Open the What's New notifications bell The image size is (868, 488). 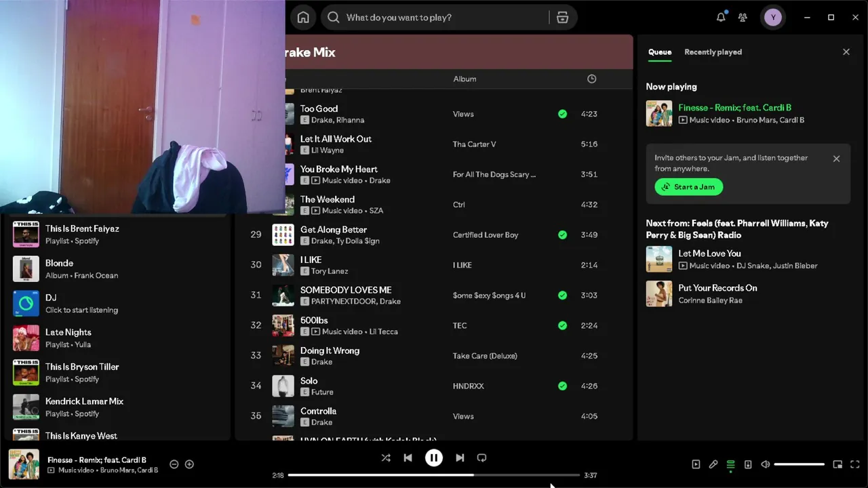tap(721, 18)
